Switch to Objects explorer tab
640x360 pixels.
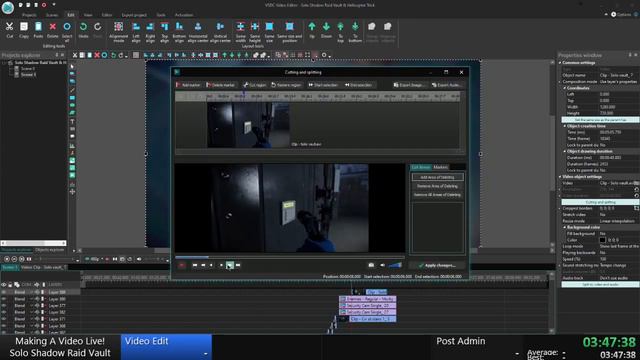click(x=49, y=250)
